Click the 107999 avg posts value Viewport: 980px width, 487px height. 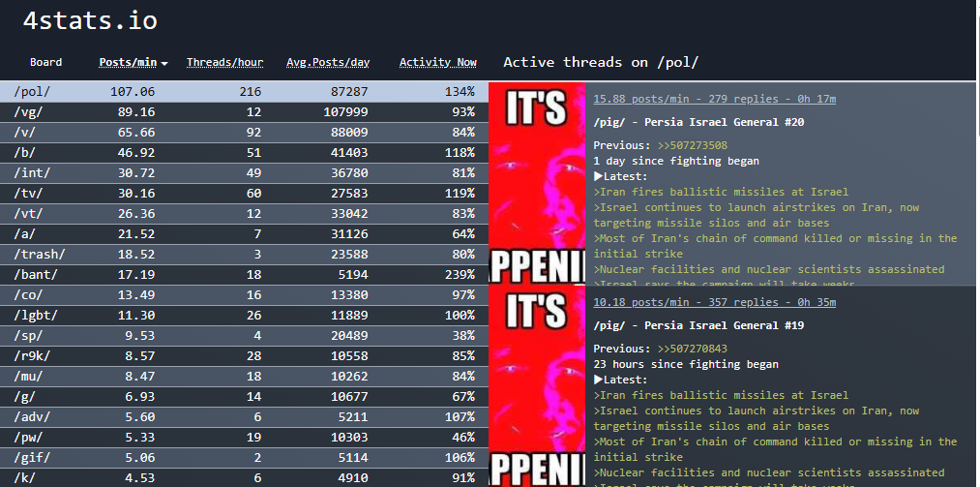(345, 112)
